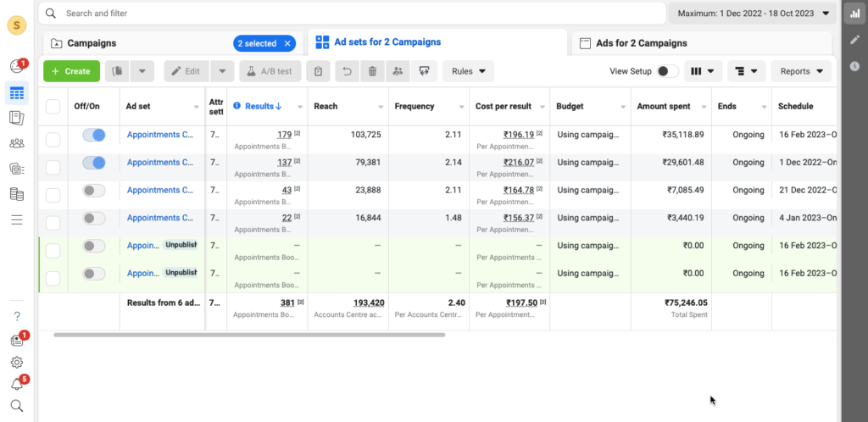Screen dimensions: 868x422
Task: Toggle the View Setup switch
Action: (668, 71)
